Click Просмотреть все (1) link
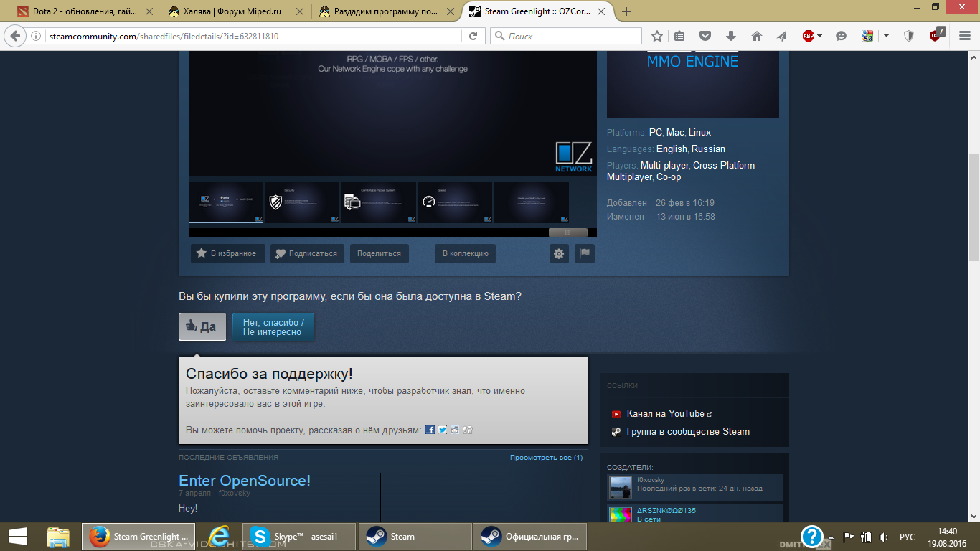Screen dimensions: 980x551 pos(546,458)
